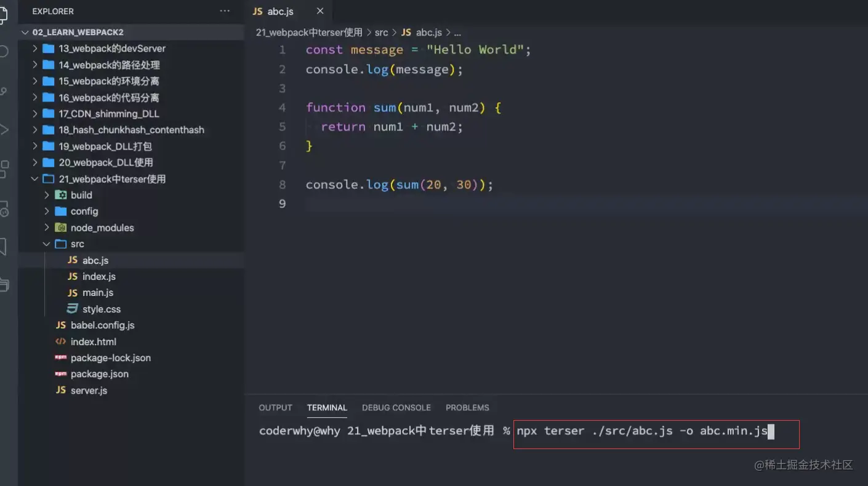Click code line 'const message = "Hello World";'
The width and height of the screenshot is (868, 486).
pos(418,50)
